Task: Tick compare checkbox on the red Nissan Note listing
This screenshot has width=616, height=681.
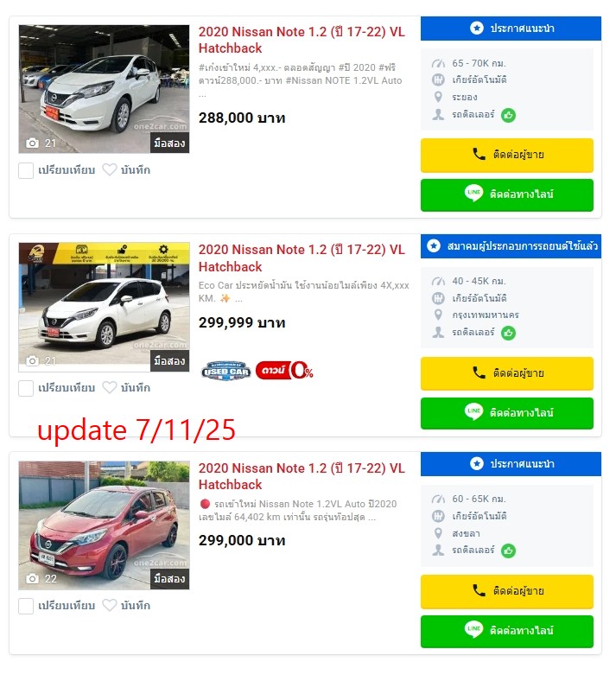Action: (26, 606)
